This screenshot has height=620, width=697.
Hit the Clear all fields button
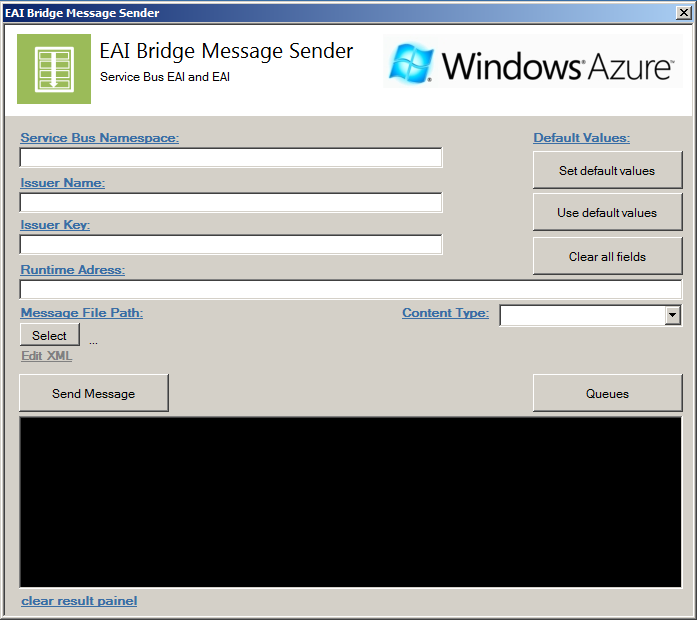607,257
